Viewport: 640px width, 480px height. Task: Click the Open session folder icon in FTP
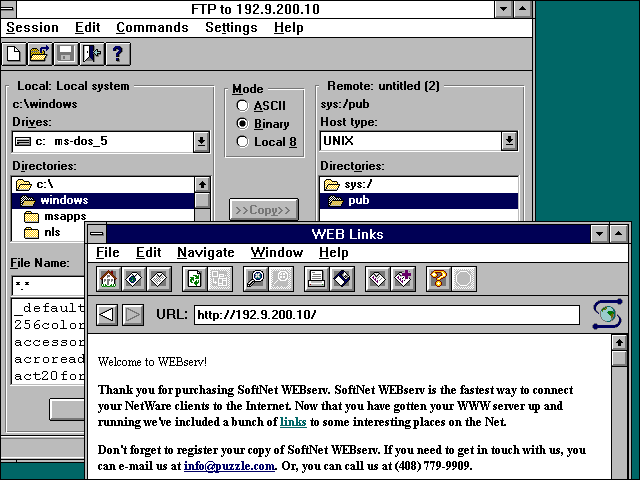40,54
